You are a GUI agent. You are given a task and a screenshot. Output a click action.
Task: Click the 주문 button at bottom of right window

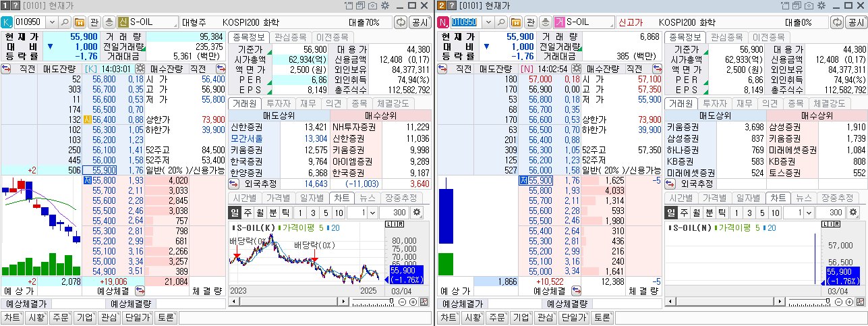click(x=497, y=317)
